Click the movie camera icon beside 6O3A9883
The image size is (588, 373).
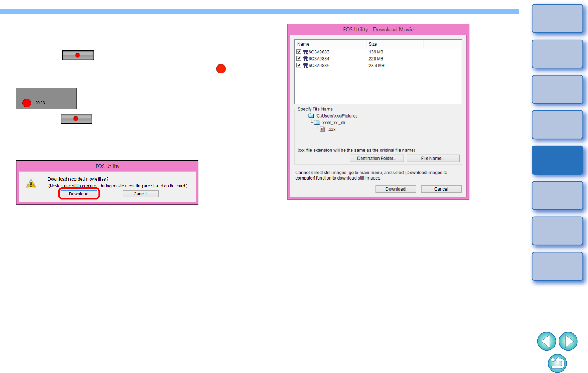coord(305,52)
